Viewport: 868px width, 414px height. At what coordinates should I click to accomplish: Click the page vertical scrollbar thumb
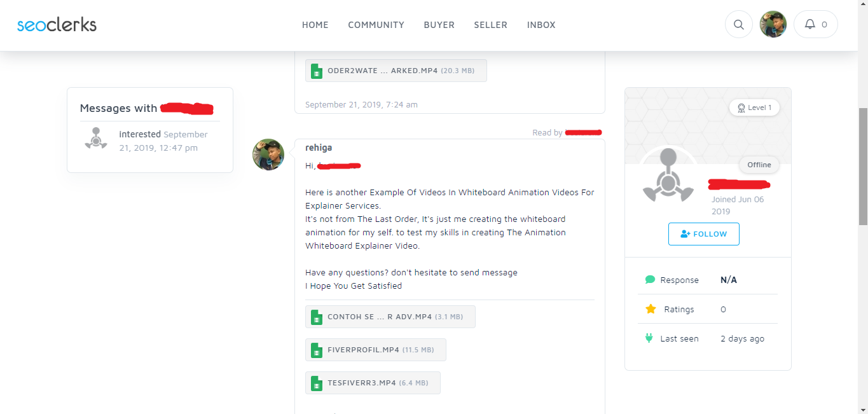862,165
